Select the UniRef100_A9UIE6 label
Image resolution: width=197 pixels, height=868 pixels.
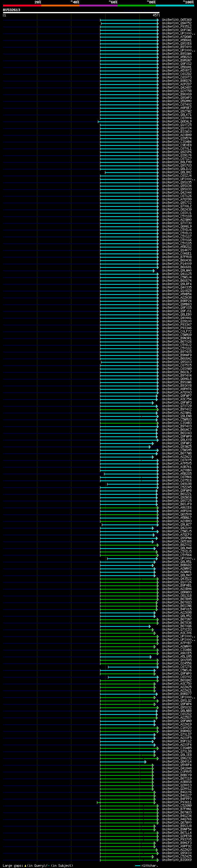(177, 507)
